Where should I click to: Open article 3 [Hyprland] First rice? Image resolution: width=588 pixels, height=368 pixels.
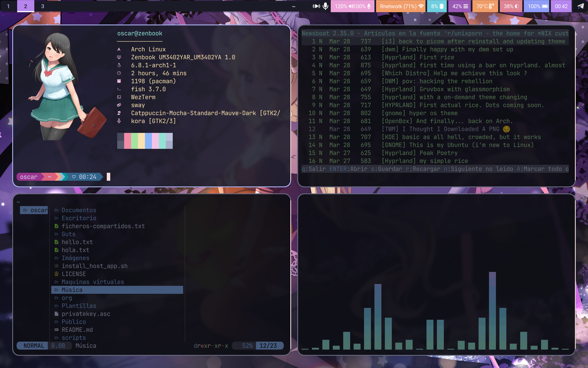[x=435, y=57]
